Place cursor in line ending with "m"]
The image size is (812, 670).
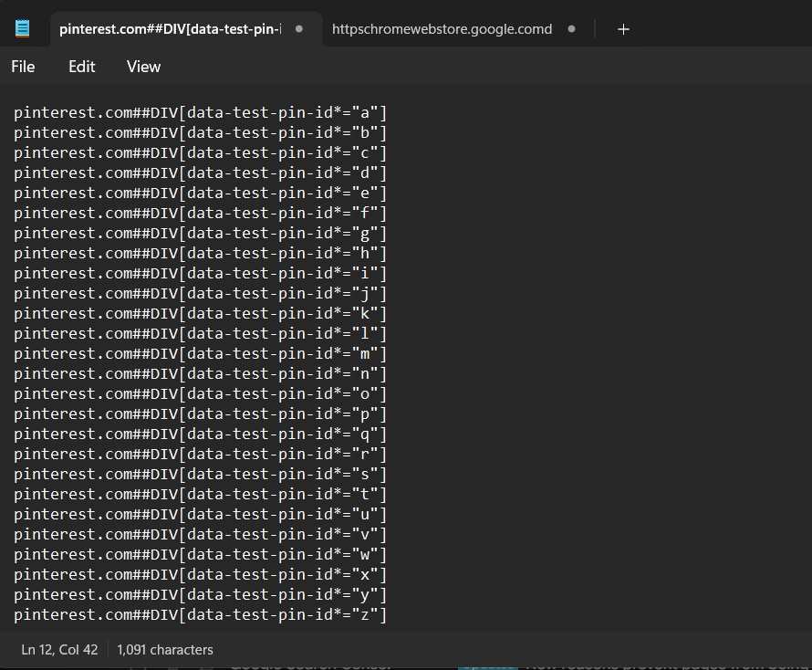(x=200, y=354)
